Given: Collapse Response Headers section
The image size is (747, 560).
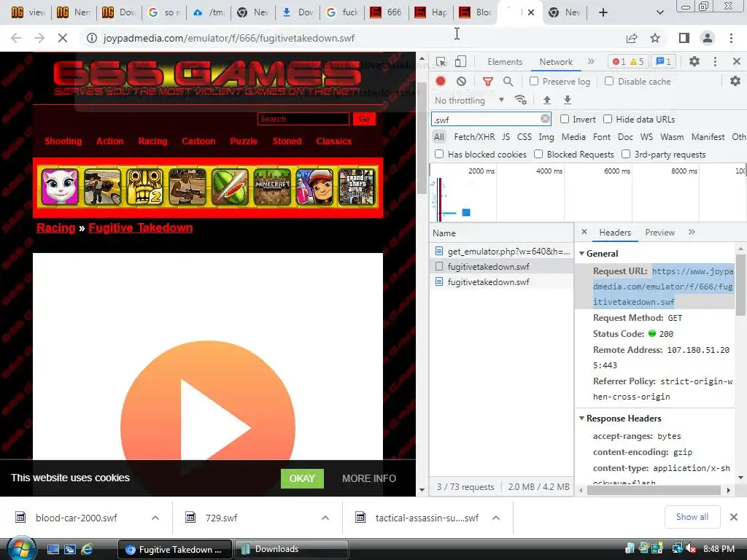Looking at the screenshot, I should point(581,418).
